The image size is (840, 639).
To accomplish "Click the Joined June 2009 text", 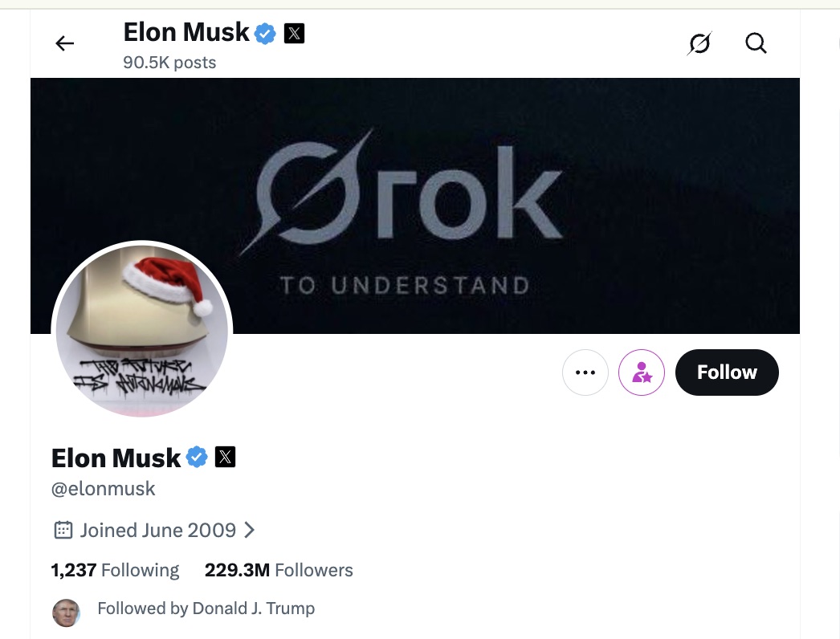I will [158, 530].
